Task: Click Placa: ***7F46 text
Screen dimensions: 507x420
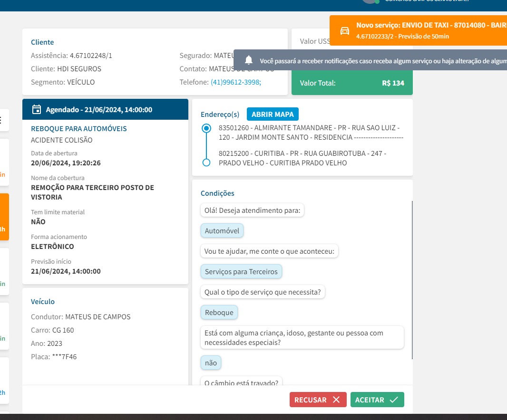Action: [54, 357]
